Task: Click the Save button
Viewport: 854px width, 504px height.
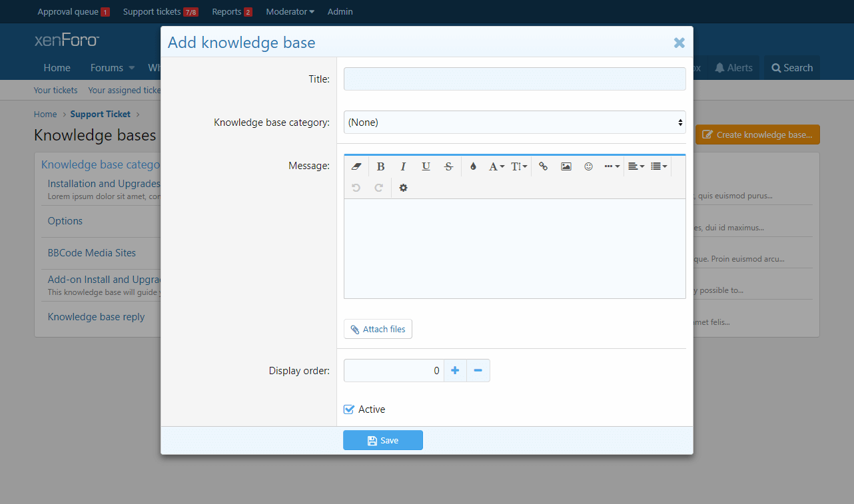Action: pos(383,440)
